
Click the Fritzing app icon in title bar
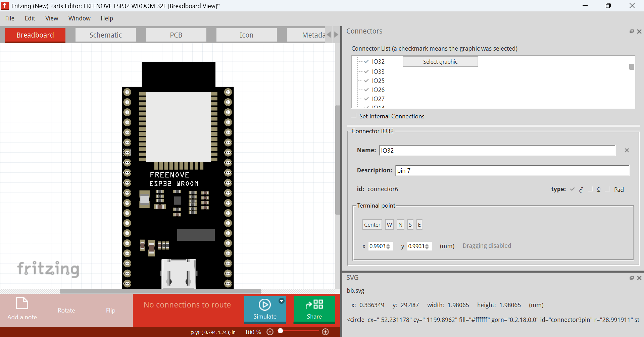(x=5, y=5)
